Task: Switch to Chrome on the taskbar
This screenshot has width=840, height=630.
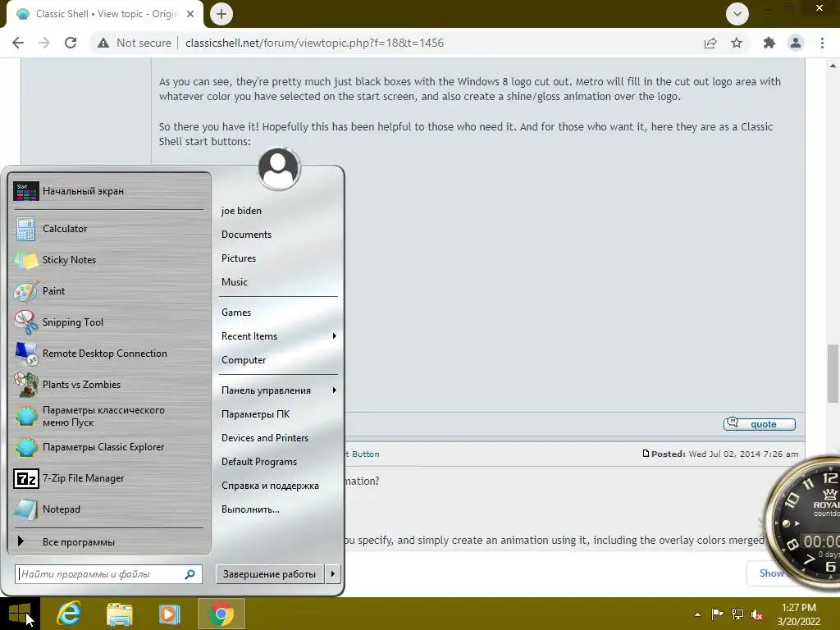Action: tap(221, 614)
